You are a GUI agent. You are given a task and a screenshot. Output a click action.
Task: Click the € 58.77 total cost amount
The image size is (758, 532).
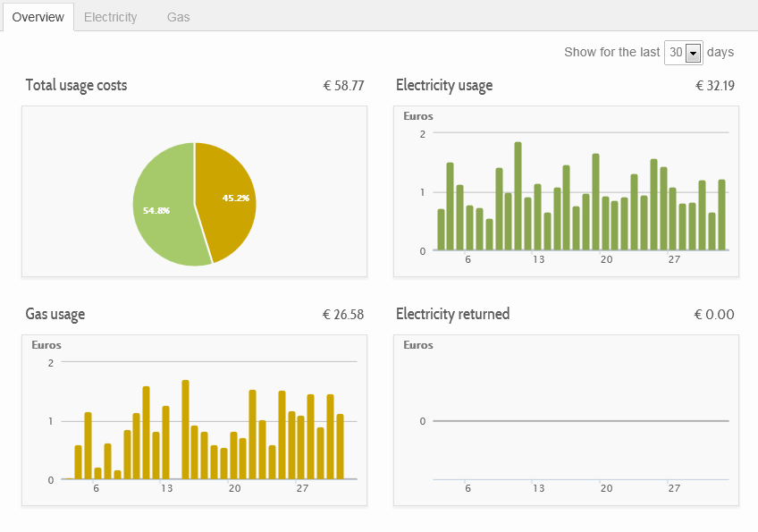(343, 86)
